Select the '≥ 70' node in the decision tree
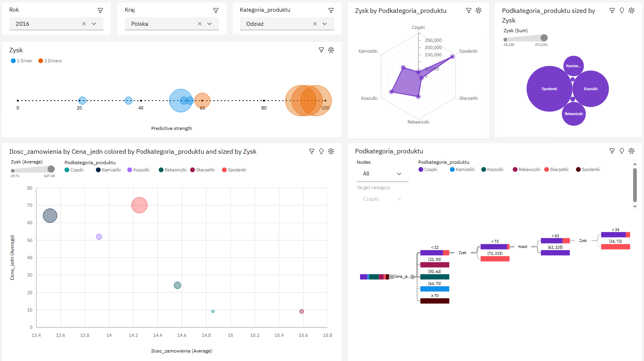The image size is (644, 361). click(x=435, y=301)
